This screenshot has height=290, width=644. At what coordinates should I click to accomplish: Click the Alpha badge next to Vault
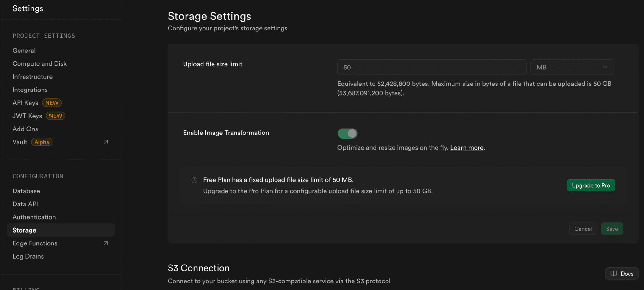[42, 142]
